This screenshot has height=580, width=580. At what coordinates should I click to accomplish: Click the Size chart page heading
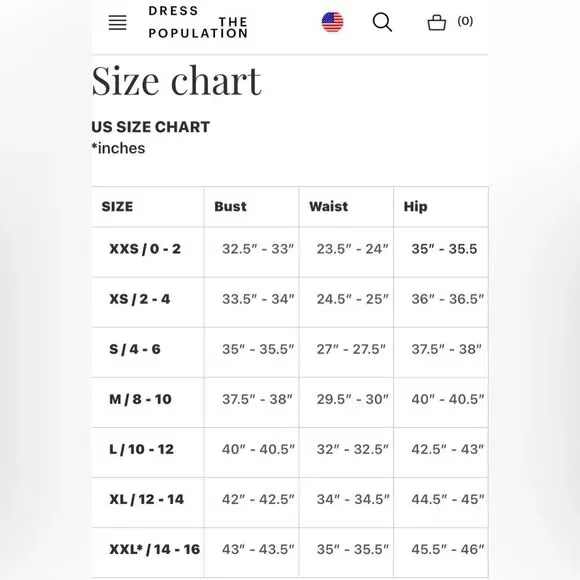[176, 81]
